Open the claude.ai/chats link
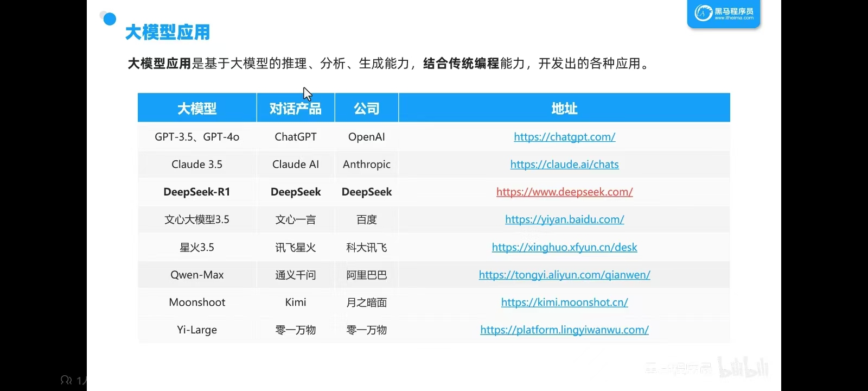 564,164
